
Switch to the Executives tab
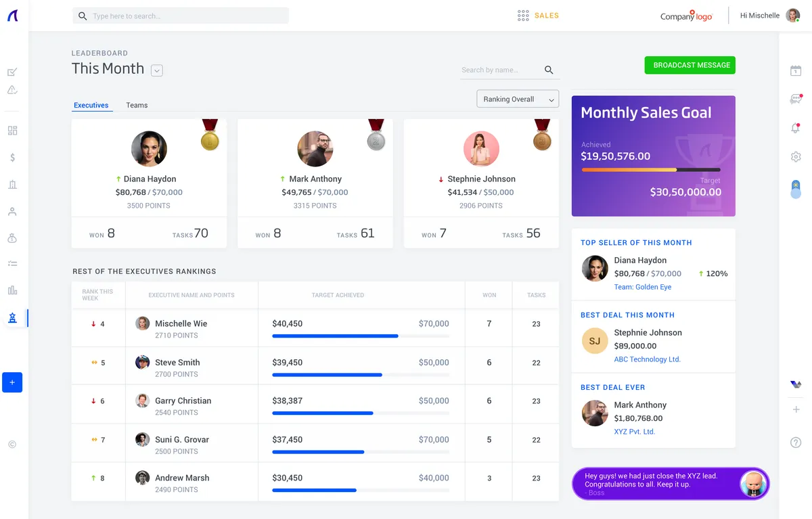(x=91, y=105)
